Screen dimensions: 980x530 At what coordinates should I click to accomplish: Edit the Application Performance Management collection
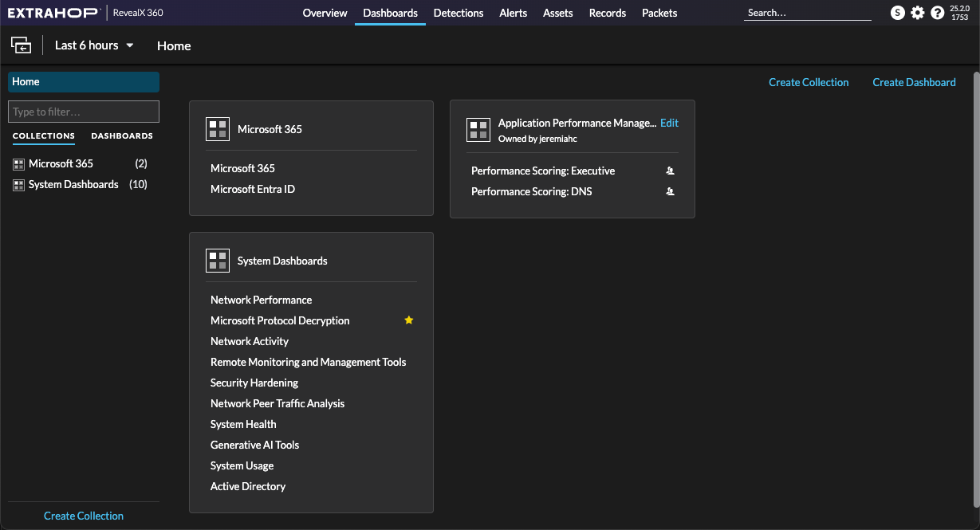[670, 123]
